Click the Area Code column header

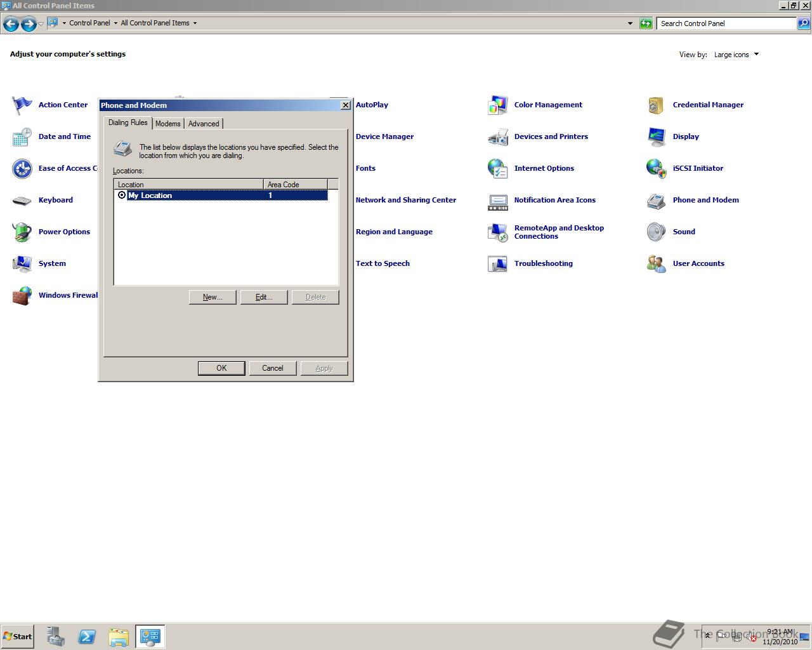tap(296, 184)
